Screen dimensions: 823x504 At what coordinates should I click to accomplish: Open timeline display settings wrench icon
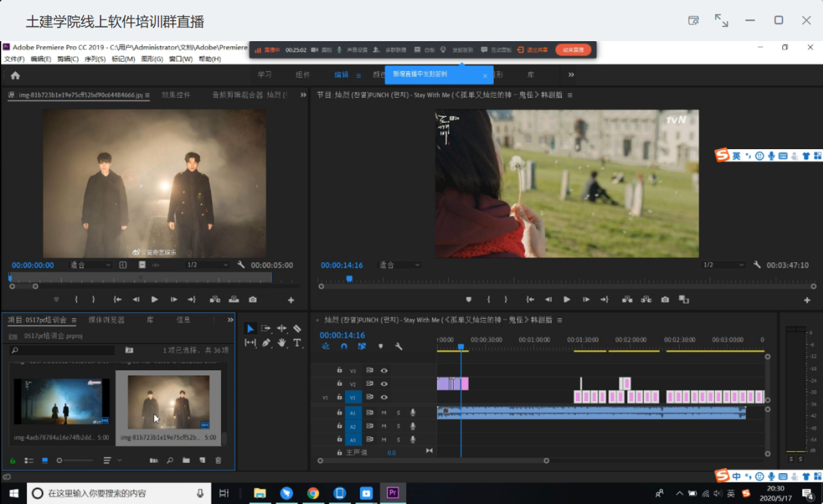click(x=399, y=346)
